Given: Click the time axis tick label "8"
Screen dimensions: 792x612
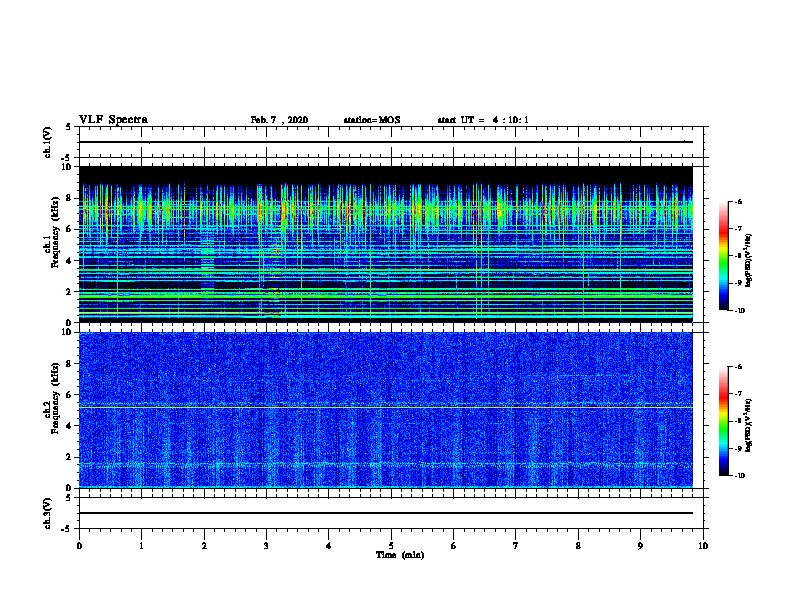Looking at the screenshot, I should [x=578, y=546].
